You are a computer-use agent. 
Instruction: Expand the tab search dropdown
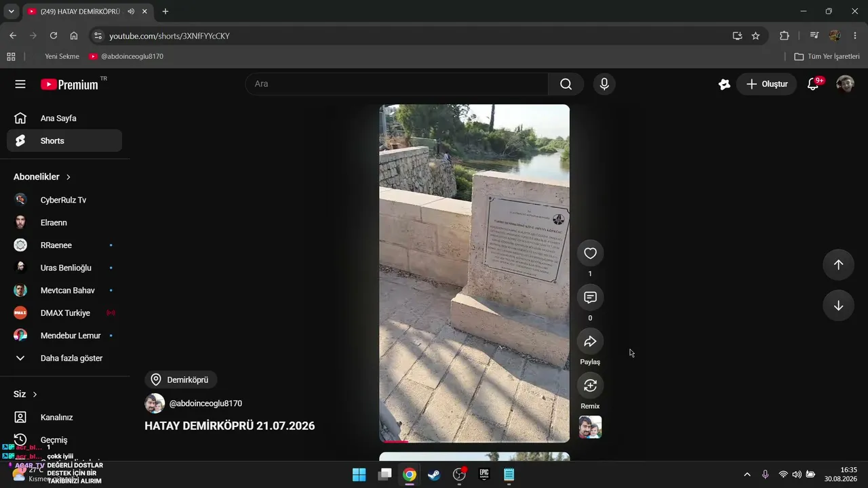click(12, 12)
